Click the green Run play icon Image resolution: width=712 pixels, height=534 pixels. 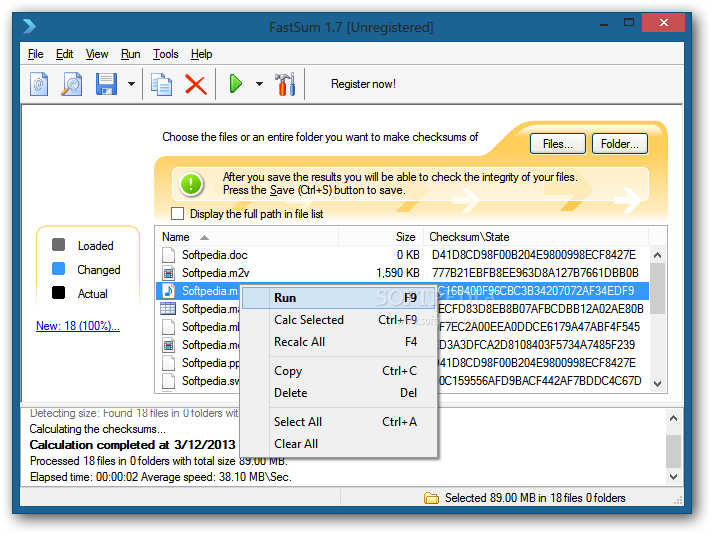[236, 84]
